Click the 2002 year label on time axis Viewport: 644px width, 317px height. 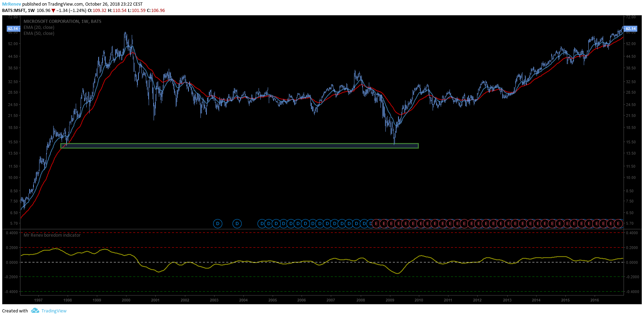coord(185,300)
